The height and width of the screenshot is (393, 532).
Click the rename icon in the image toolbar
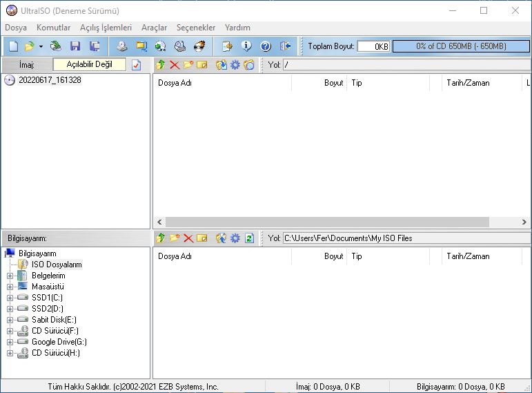[x=202, y=64]
